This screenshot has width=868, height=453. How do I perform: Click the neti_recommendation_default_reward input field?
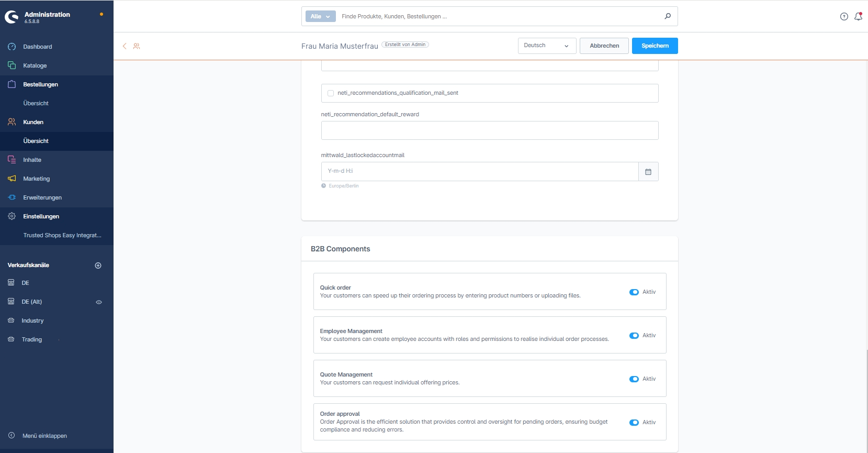tap(490, 130)
